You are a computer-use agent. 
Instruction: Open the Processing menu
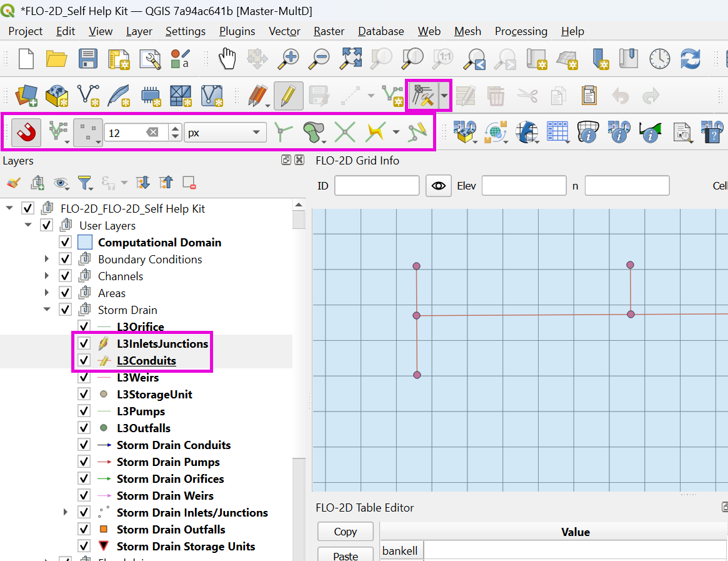[x=521, y=31]
